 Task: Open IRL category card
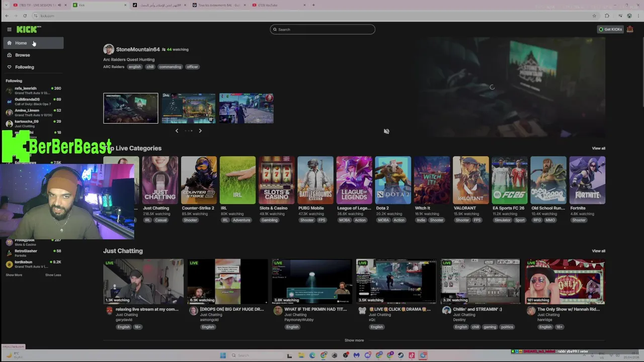point(237,180)
